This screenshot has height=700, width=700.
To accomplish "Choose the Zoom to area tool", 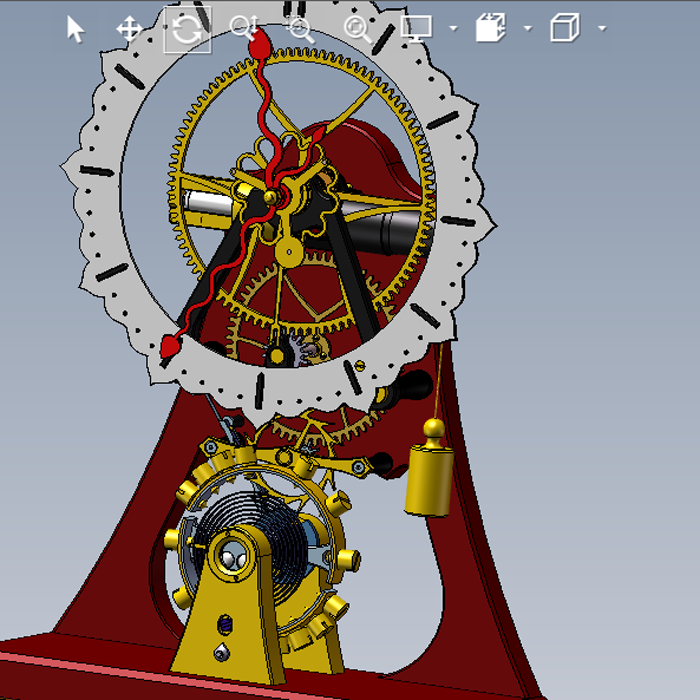I will (301, 29).
